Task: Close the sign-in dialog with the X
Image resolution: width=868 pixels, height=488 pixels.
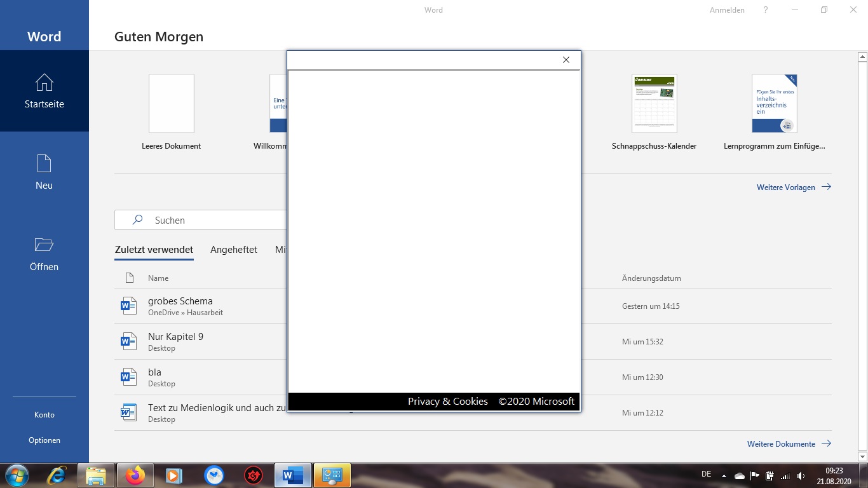Action: pos(566,60)
